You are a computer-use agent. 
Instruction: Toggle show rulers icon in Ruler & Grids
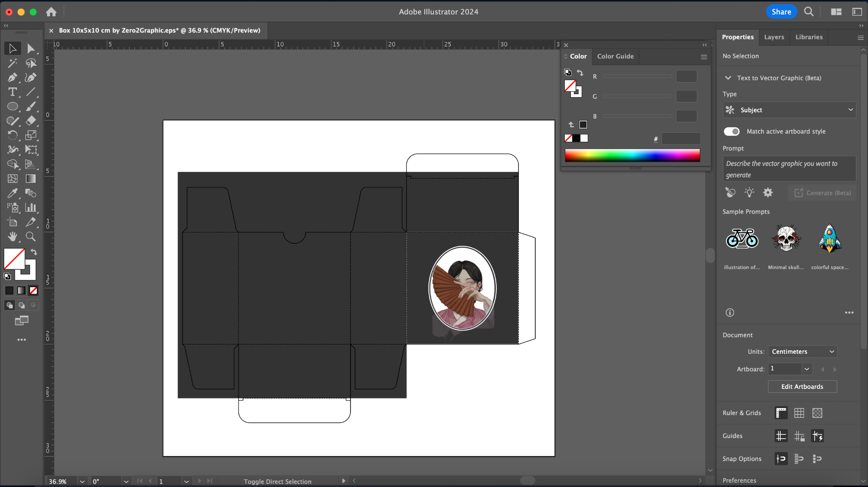(x=781, y=413)
